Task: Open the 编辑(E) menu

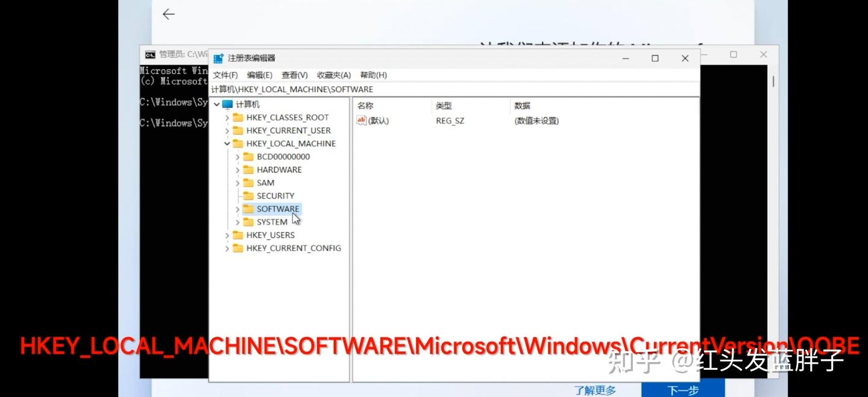Action: pyautogui.click(x=259, y=75)
